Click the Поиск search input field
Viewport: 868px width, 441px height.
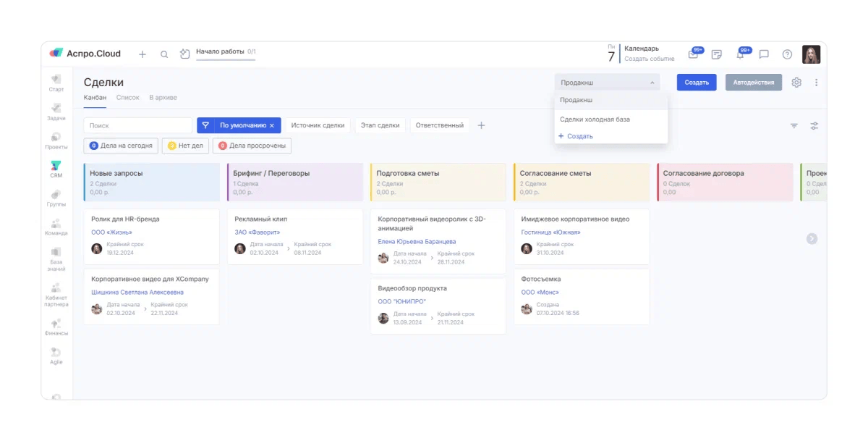click(137, 125)
